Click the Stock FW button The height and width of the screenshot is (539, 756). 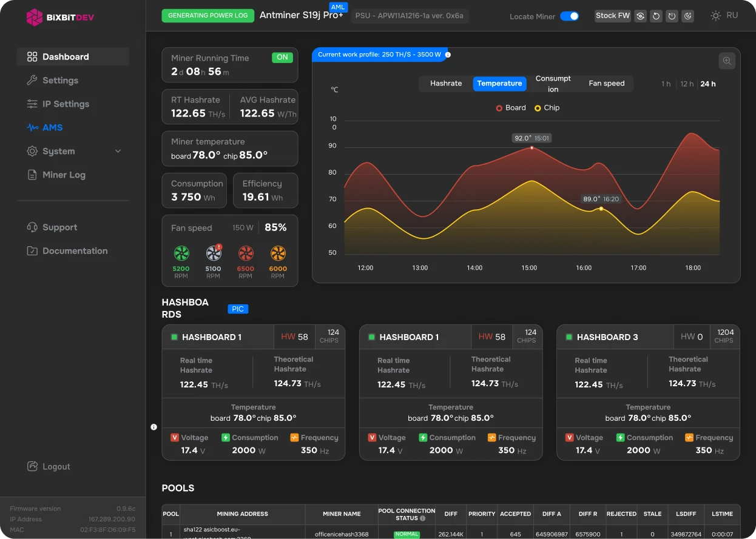(612, 16)
